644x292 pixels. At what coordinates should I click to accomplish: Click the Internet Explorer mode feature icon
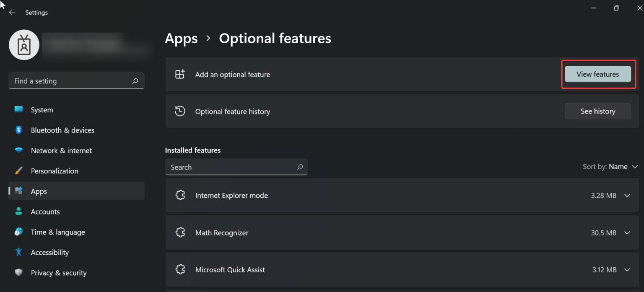180,195
